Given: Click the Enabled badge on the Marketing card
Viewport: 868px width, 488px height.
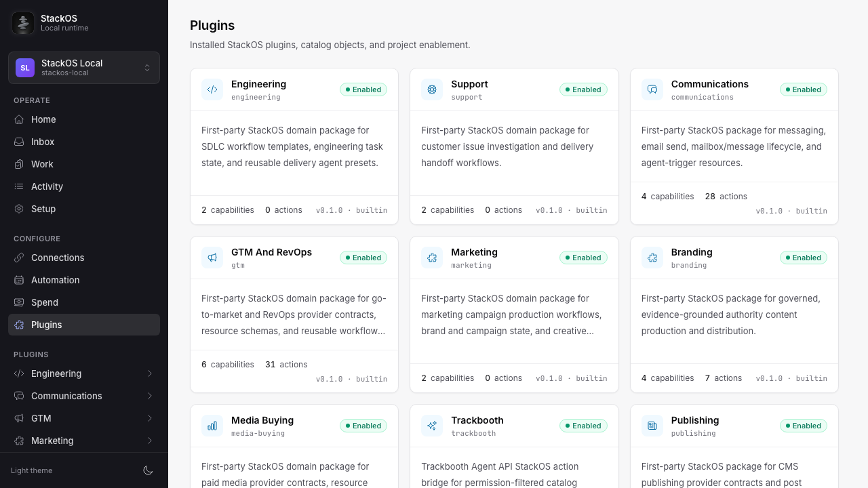Looking at the screenshot, I should [x=583, y=258].
